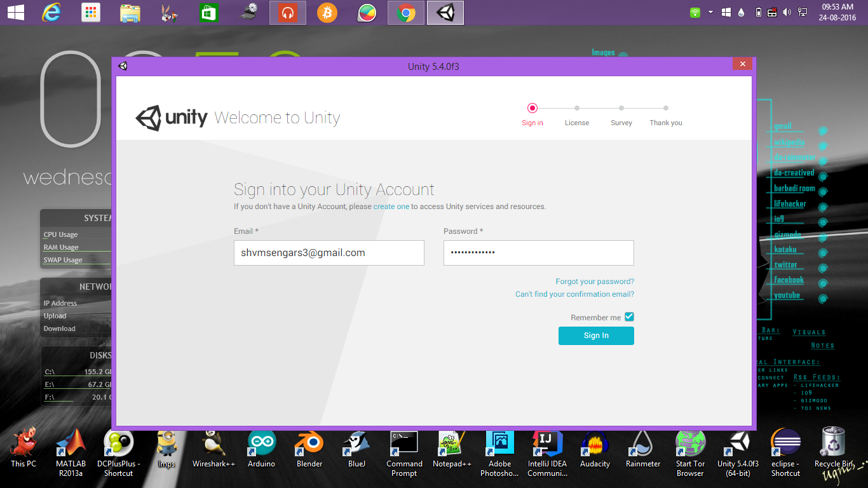Viewport: 868px width, 488px height.
Task: Switch to Google Chrome on the taskbar
Action: click(406, 13)
